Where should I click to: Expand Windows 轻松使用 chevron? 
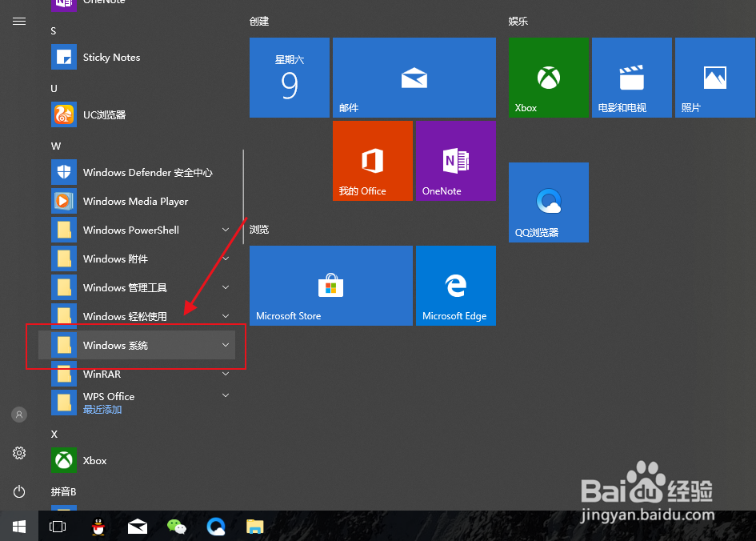coord(225,316)
